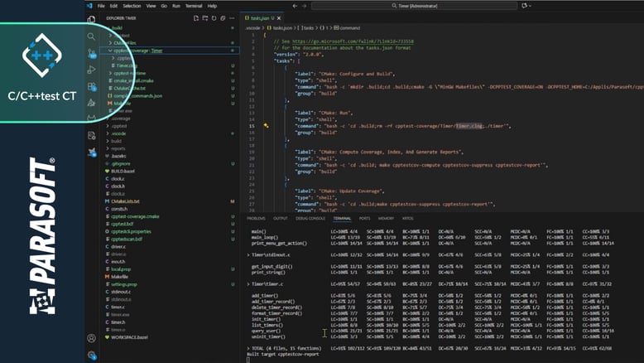Go forward using the navigation arrow

click(305, 6)
